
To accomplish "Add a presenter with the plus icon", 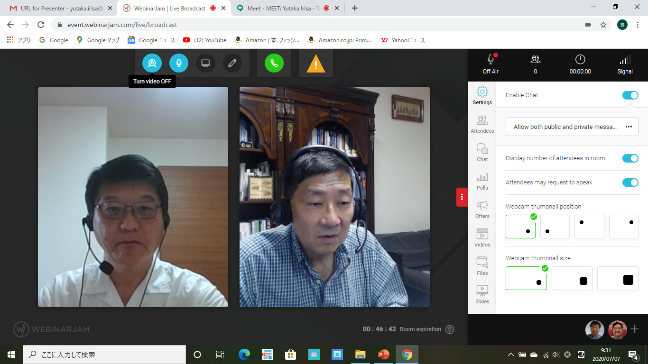I will click(635, 329).
